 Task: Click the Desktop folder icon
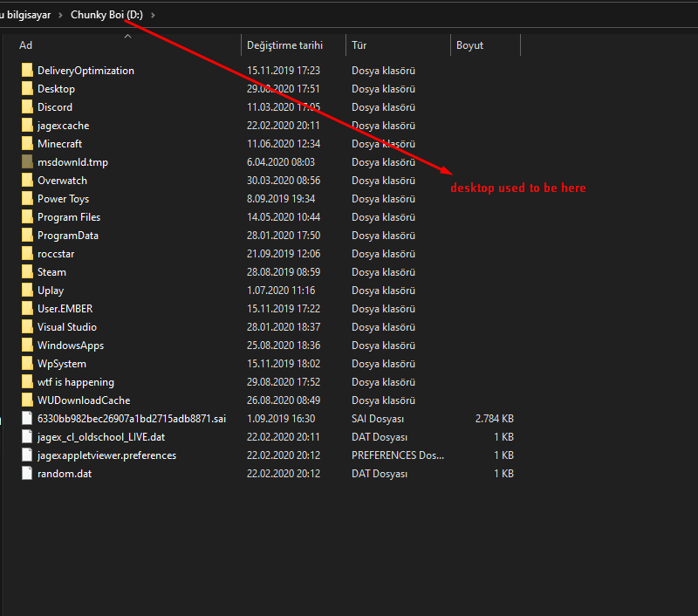(x=27, y=89)
